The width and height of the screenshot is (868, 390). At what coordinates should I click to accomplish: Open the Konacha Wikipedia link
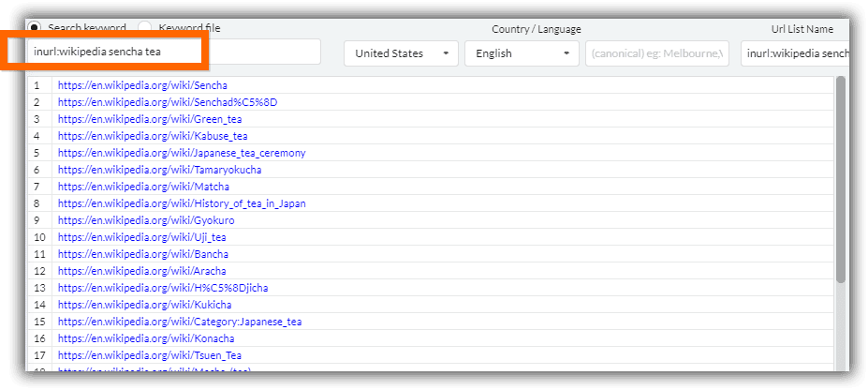coord(146,338)
